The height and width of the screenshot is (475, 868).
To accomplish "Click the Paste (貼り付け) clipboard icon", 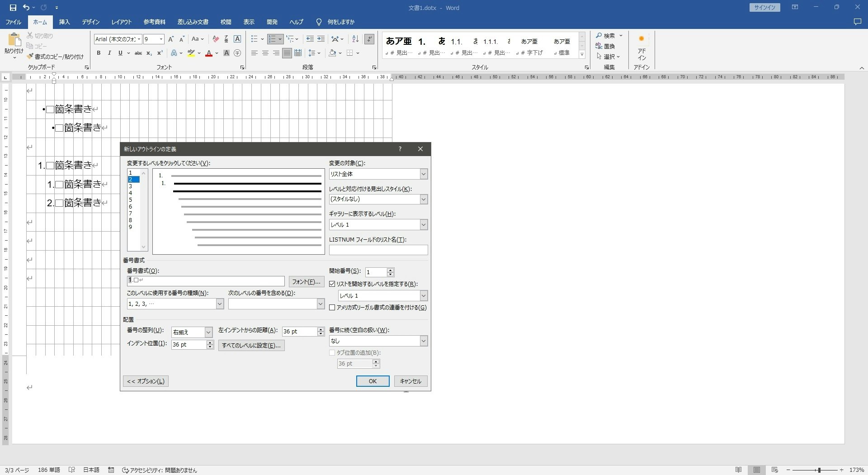I will pos(14,40).
